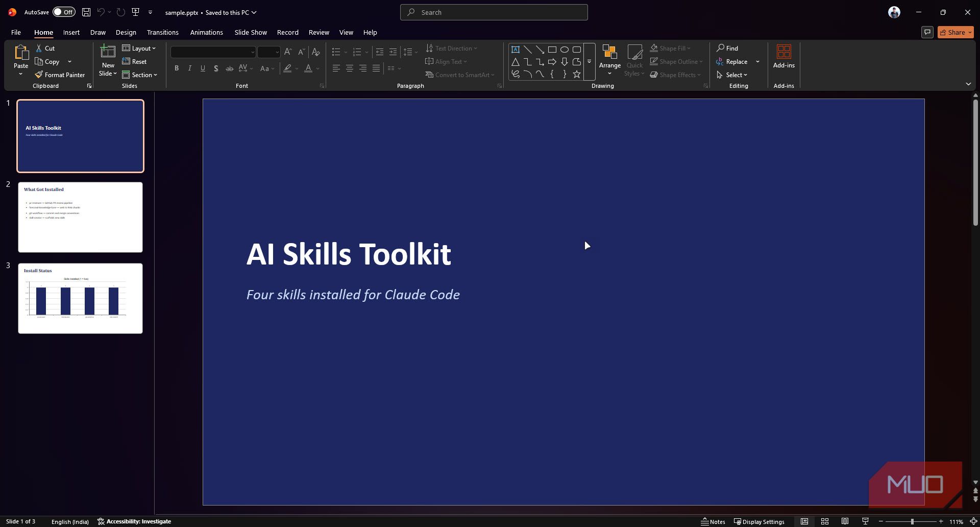
Task: Clear all formatting icon
Action: [x=316, y=52]
